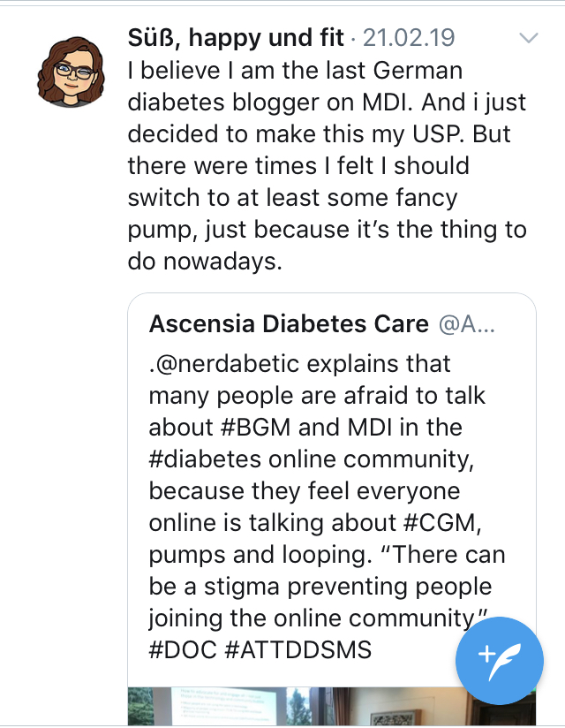This screenshot has height=728, width=565.
Task: Click quoted sentence 'There can be a stigma'
Action: click(318, 586)
